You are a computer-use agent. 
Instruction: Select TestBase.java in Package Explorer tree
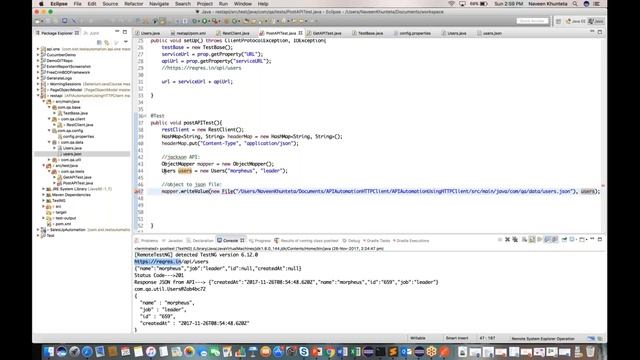coord(75,113)
